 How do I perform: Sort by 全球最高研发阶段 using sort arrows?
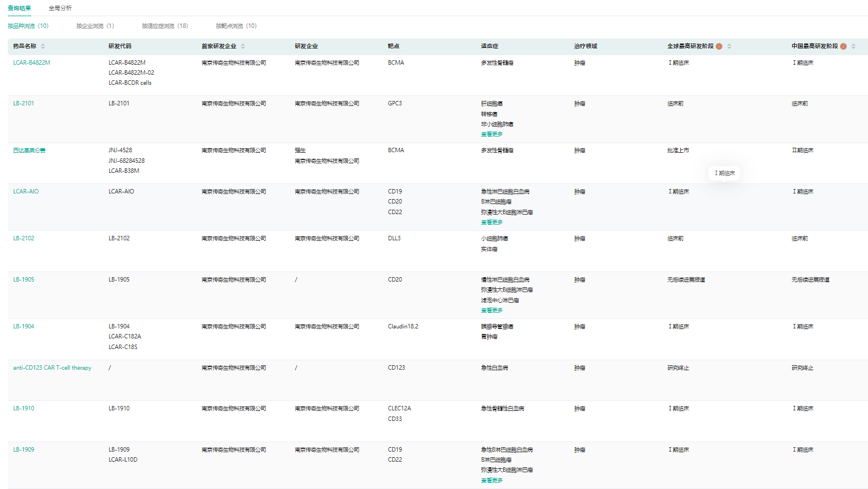[729, 46]
